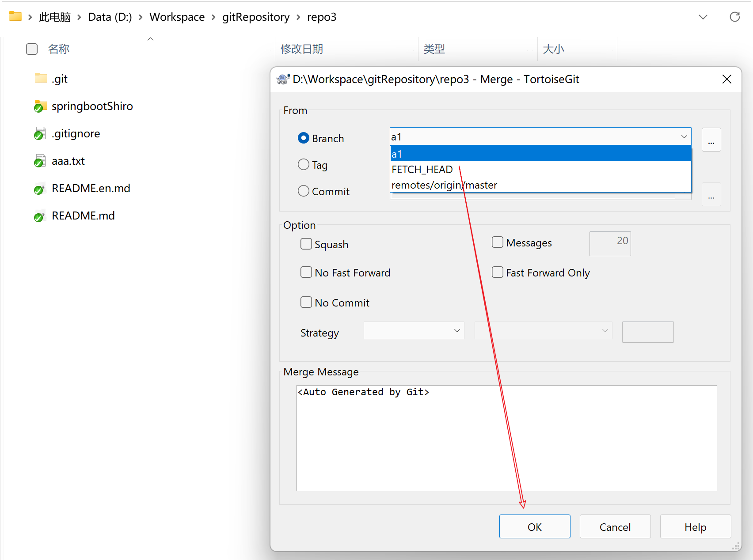
Task: Click the refresh icon in address bar
Action: pyautogui.click(x=734, y=17)
